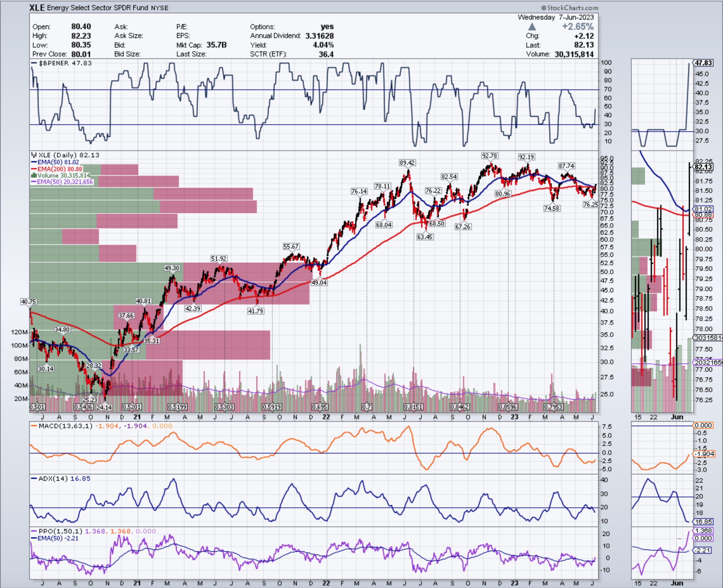
Task: Click the 0.7953 ratio label on the time axis
Action: (x=553, y=407)
